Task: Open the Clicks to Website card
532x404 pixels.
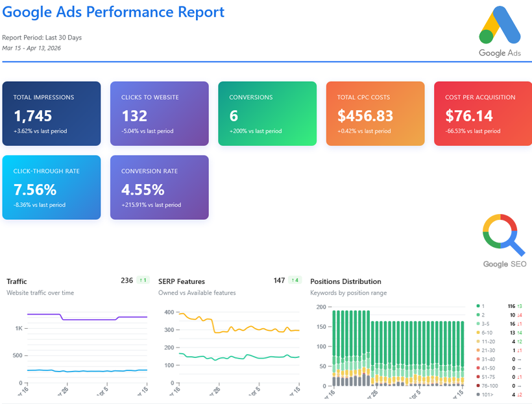Action: [160, 113]
